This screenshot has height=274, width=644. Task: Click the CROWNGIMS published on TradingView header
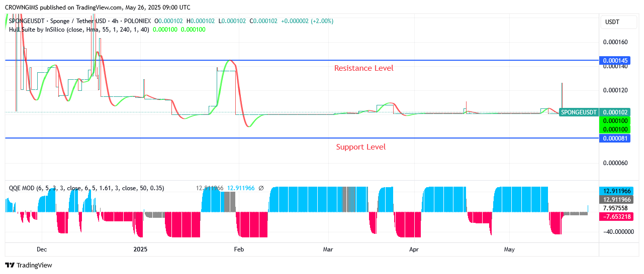(x=98, y=8)
